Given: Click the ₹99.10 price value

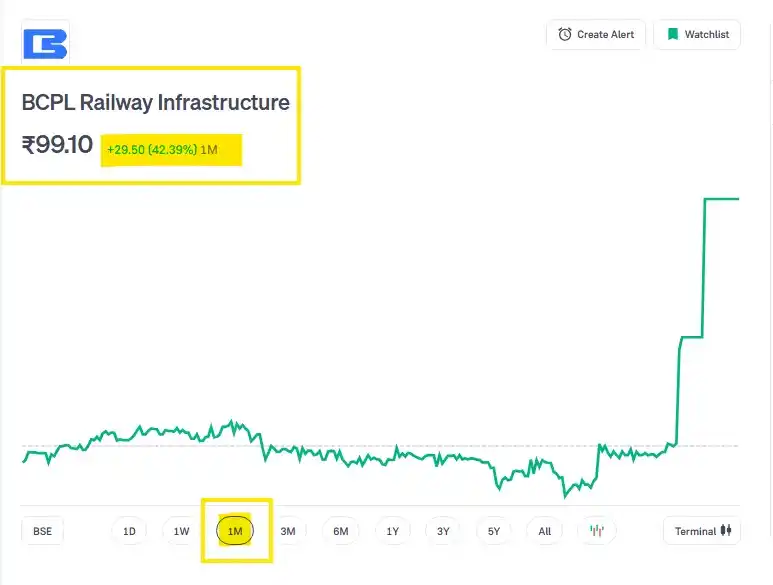Looking at the screenshot, I should (x=57, y=144).
